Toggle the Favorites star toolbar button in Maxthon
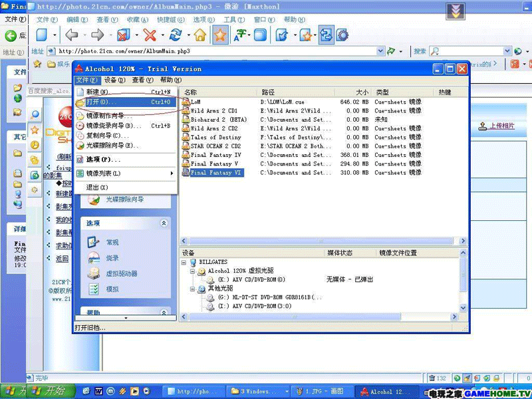Viewport: 532px width, 399px height. (220, 35)
